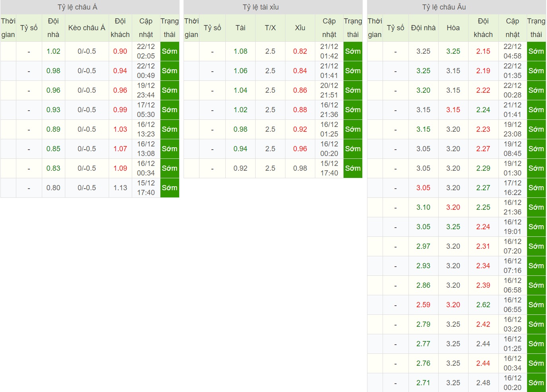Viewport: 547px width, 392px height.
Task: Click the Asian table timestamp 19/12 23:44
Action: pos(146,90)
